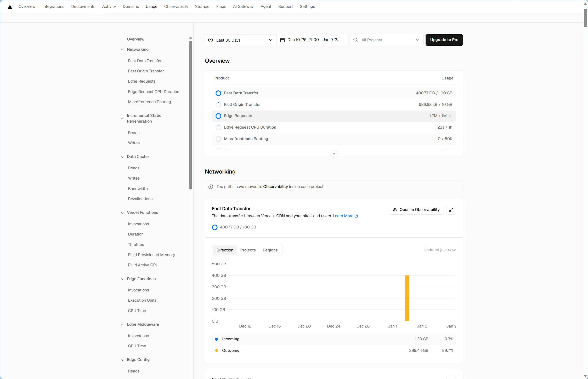Open the All Projects dropdown

387,40
